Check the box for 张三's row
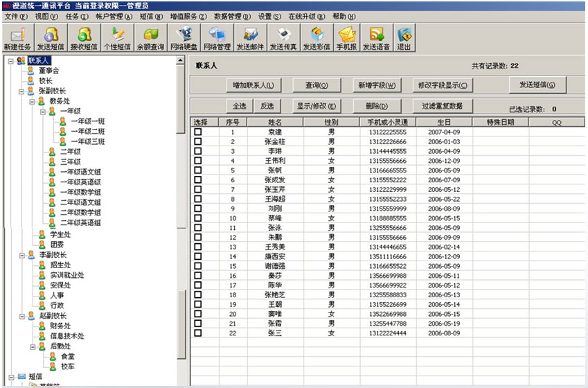Screen dimensions: 588x388 click(x=198, y=333)
